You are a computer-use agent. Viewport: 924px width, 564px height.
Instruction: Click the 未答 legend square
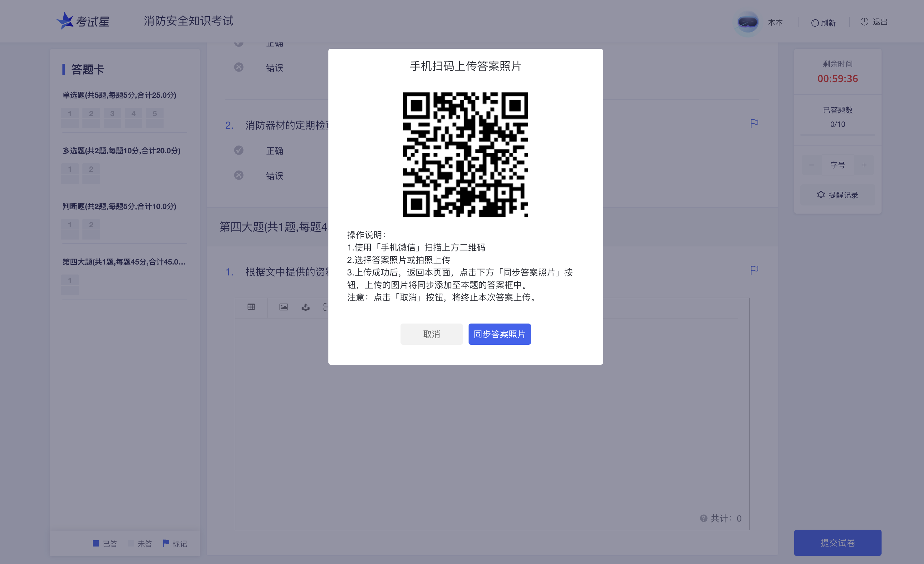pyautogui.click(x=131, y=543)
